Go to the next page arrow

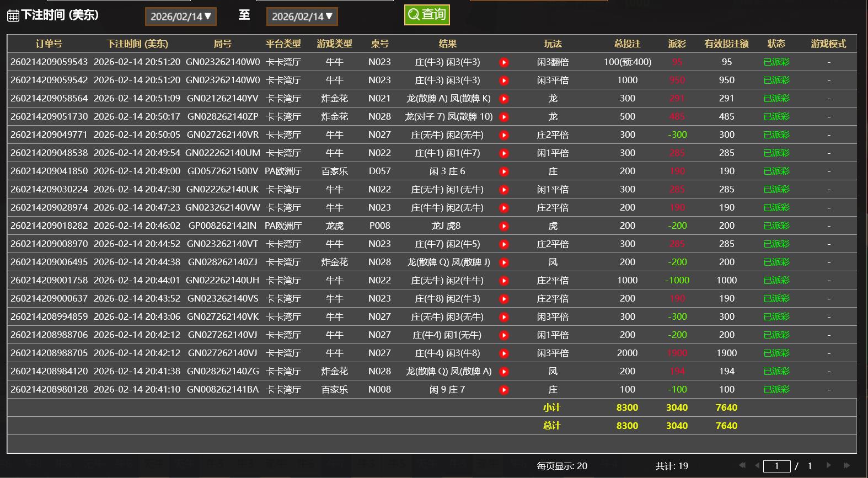[x=828, y=465]
